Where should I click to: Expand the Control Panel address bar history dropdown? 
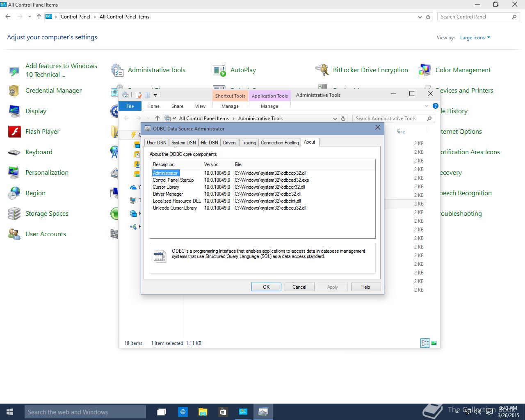420,17
